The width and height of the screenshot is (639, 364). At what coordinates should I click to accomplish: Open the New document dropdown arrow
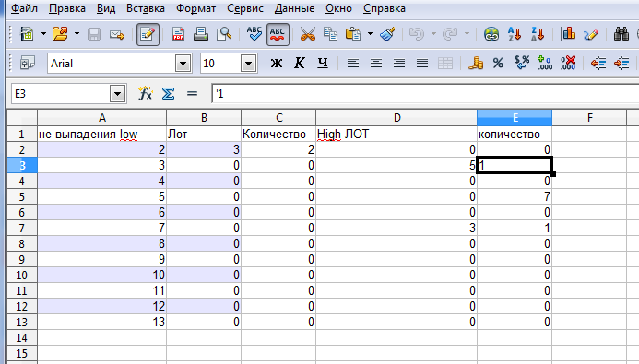tap(43, 34)
